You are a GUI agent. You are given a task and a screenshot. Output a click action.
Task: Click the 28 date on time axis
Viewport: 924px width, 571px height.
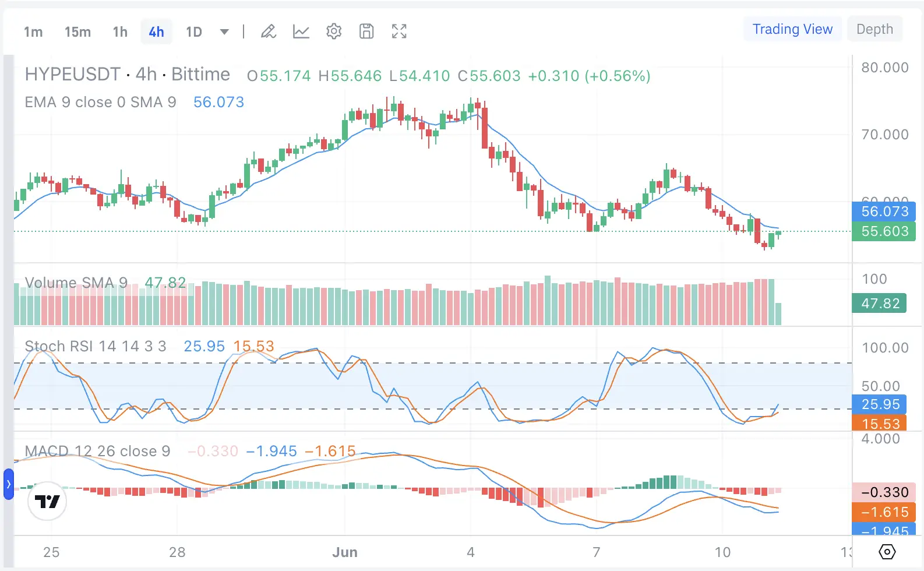[177, 552]
